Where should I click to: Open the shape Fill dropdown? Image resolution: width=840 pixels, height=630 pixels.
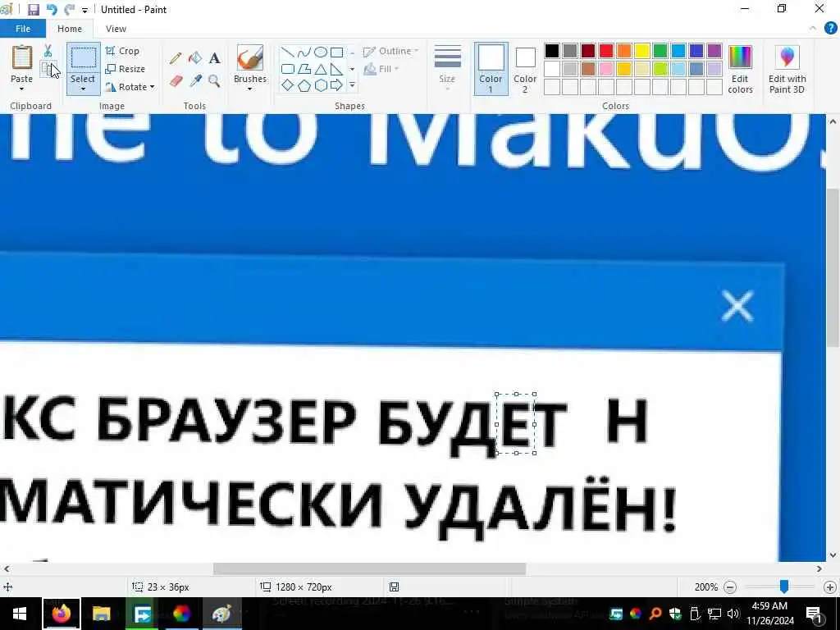[381, 69]
